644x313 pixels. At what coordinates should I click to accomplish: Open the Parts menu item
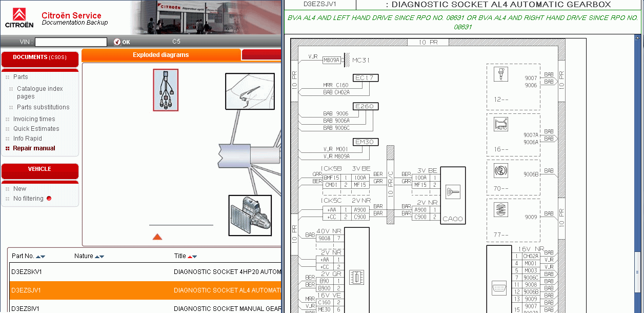point(21,77)
